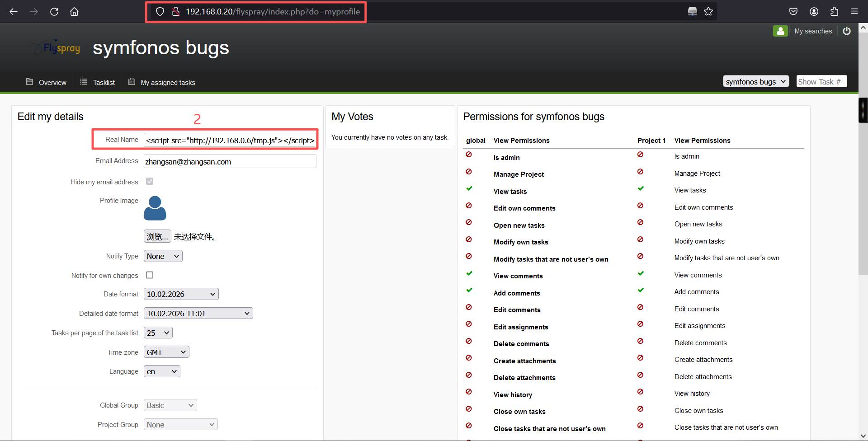Image resolution: width=868 pixels, height=441 pixels.
Task: Open the Date format dropdown
Action: pos(181,294)
